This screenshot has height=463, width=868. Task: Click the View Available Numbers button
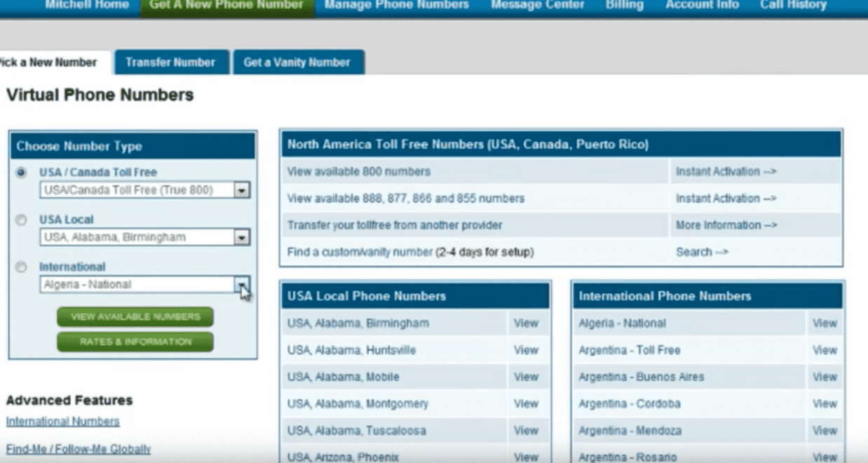click(135, 317)
